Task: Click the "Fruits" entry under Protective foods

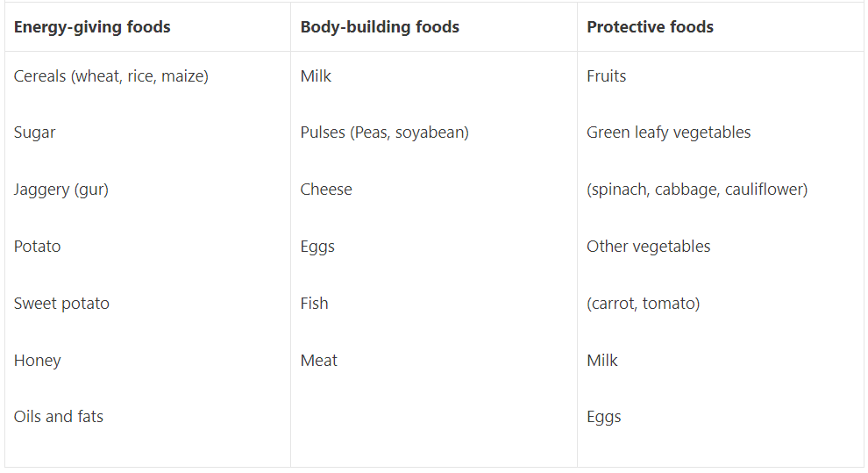Action: point(606,76)
